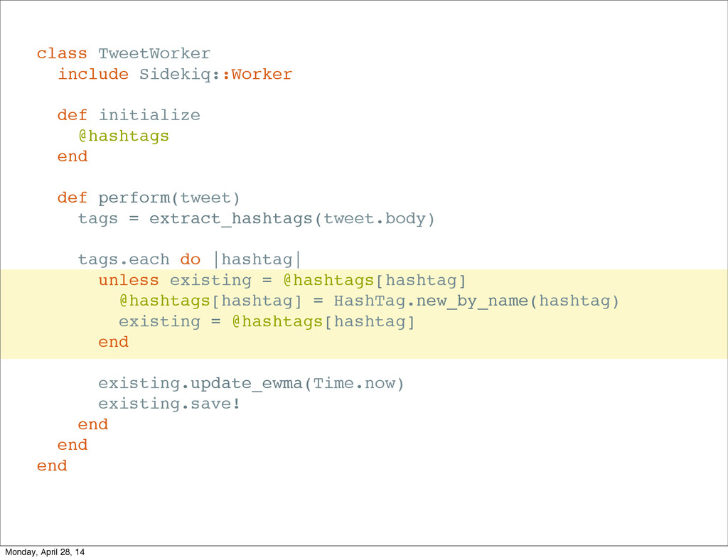The image size is (728, 560).
Task: Select the "initialize" method name
Action: (149, 115)
